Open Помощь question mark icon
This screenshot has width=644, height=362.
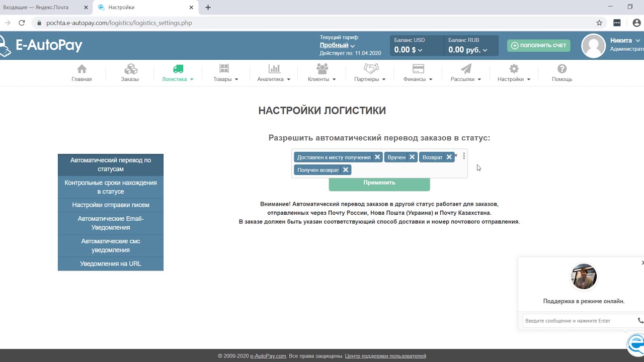pos(562,69)
